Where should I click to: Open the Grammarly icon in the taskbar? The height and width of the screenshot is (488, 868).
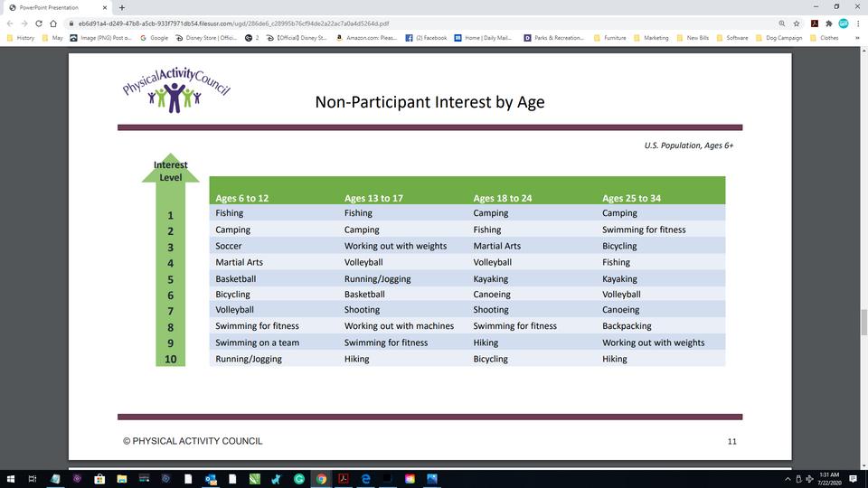pyautogui.click(x=299, y=479)
